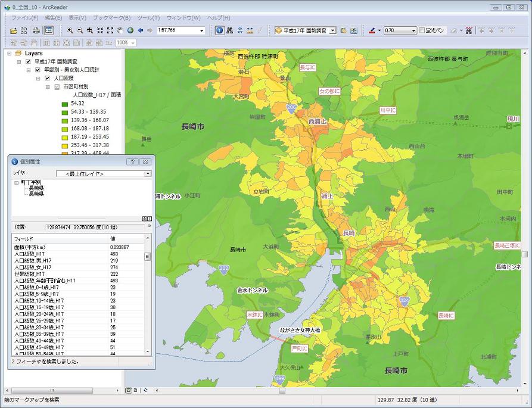Toggle the 人口密度 layer checkbox

(x=48, y=78)
